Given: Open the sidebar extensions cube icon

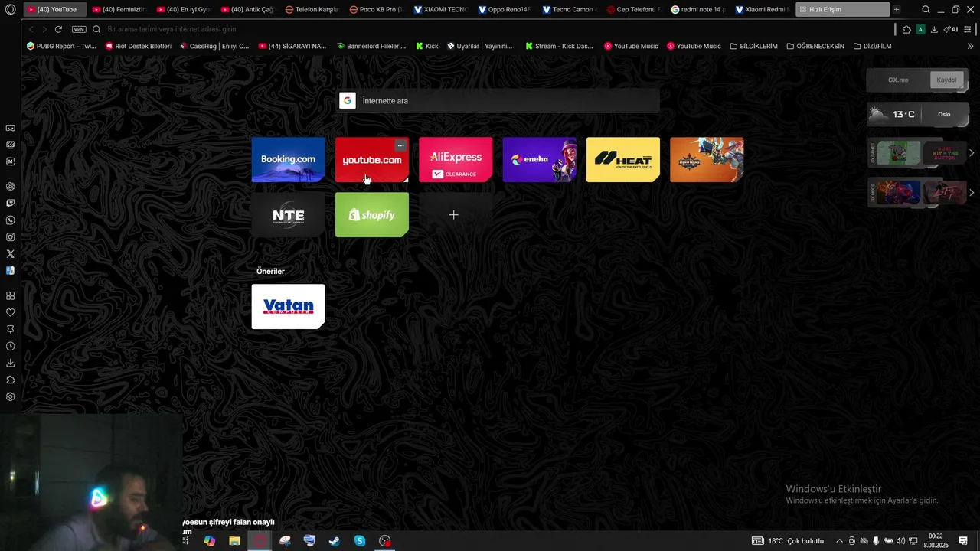Looking at the screenshot, I should pyautogui.click(x=10, y=380).
